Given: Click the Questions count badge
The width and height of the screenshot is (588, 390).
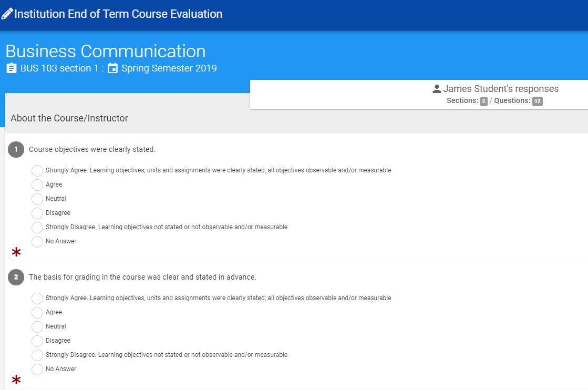Looking at the screenshot, I should coord(537,101).
